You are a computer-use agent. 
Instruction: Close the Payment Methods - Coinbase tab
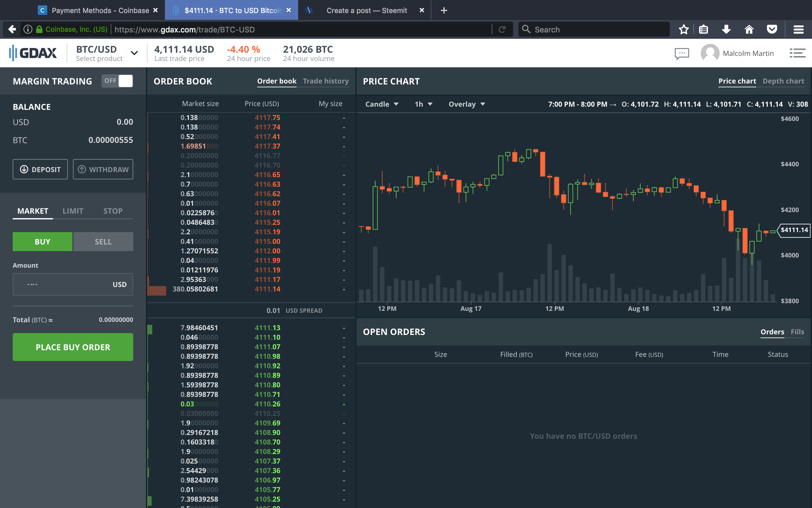[x=155, y=10]
